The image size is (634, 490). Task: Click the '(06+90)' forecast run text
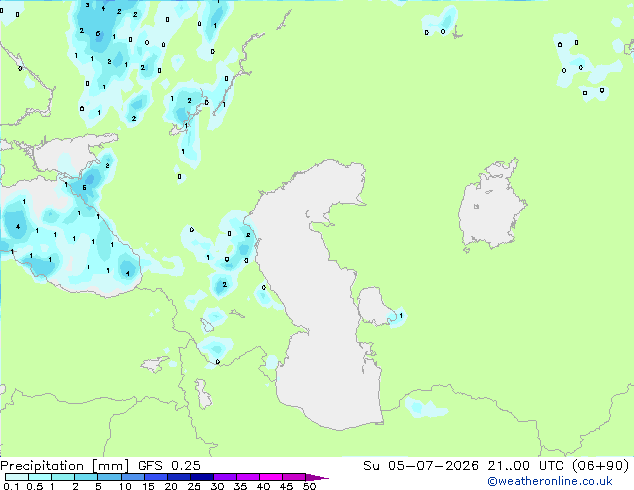[x=600, y=466]
